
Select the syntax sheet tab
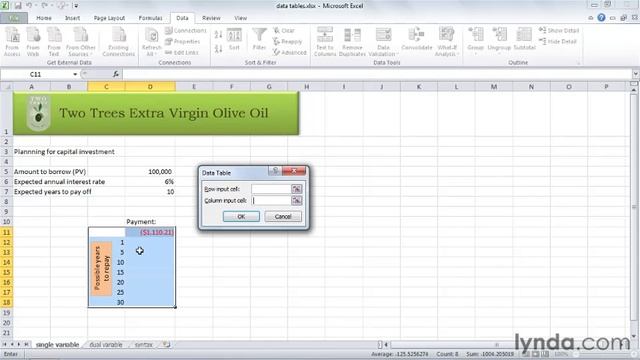143,345
